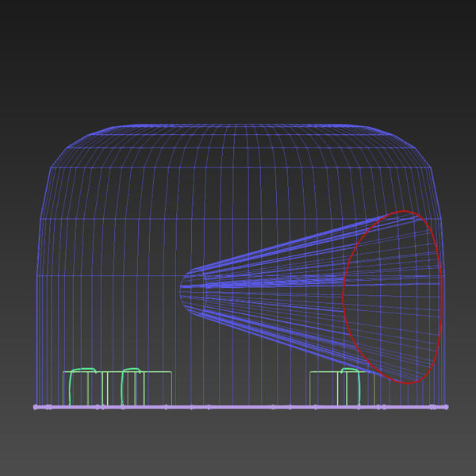
Task: Pick the purple base line under the dome
Action: tap(240, 407)
